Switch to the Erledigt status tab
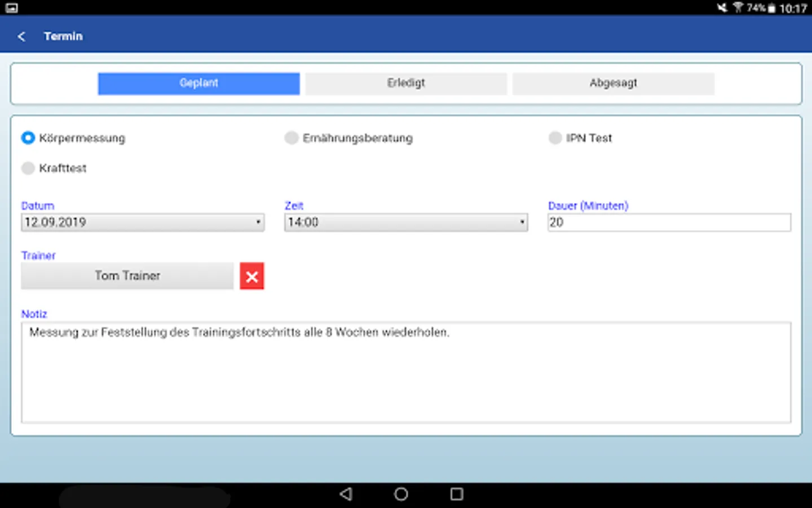 pyautogui.click(x=406, y=84)
